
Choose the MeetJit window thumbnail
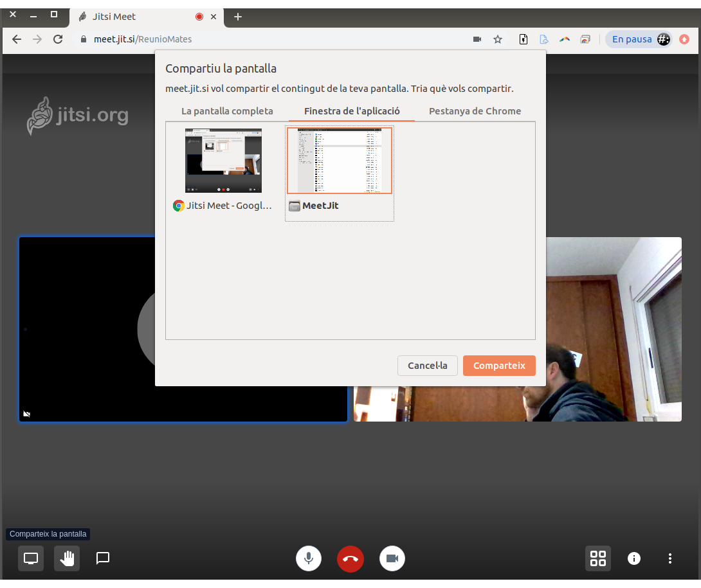(339, 161)
